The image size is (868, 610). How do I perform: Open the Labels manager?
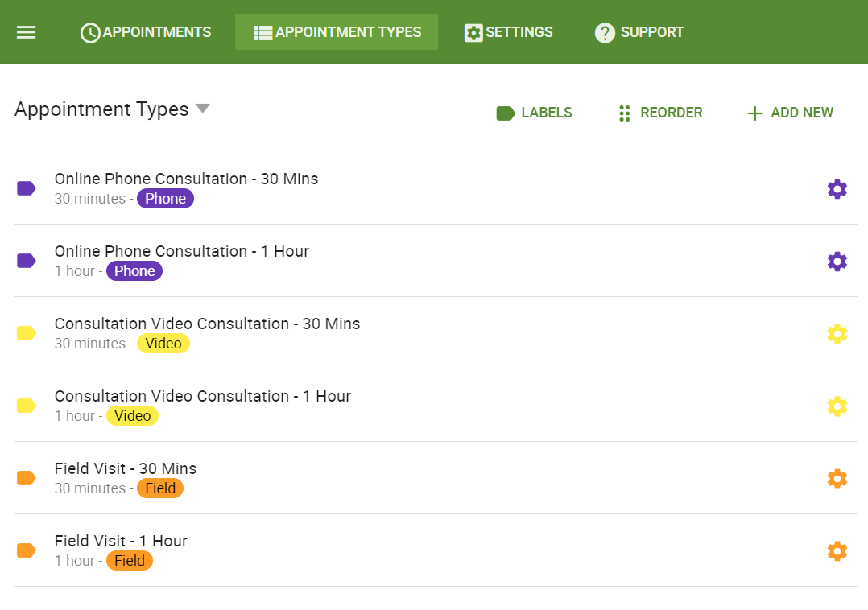534,113
